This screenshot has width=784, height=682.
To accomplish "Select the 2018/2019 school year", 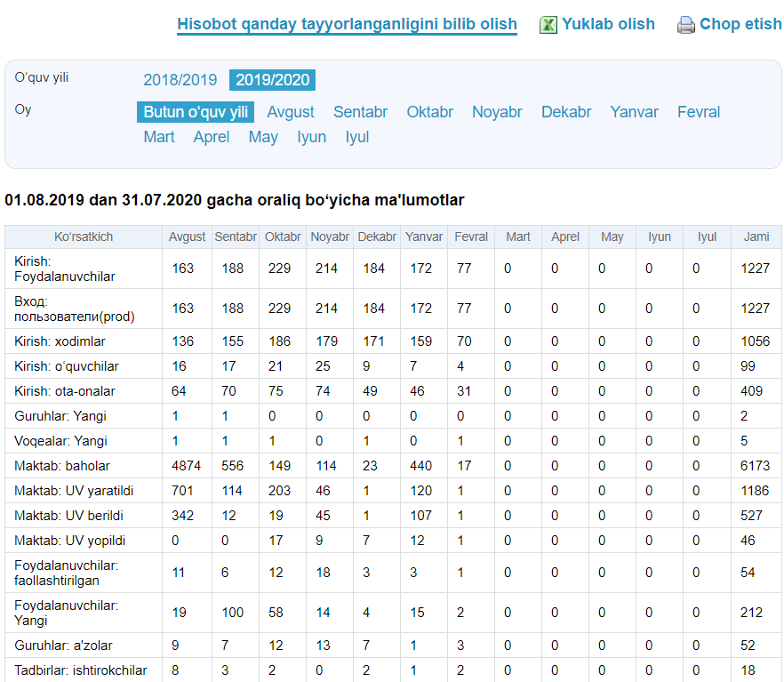I will pyautogui.click(x=180, y=80).
